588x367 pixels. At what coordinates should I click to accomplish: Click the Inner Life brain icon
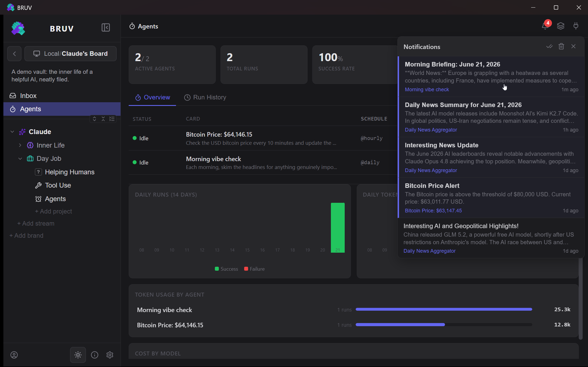click(x=30, y=145)
